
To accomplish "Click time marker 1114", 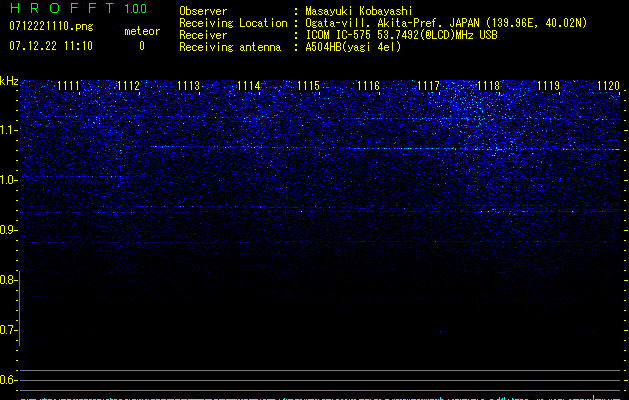I will 248,85.
